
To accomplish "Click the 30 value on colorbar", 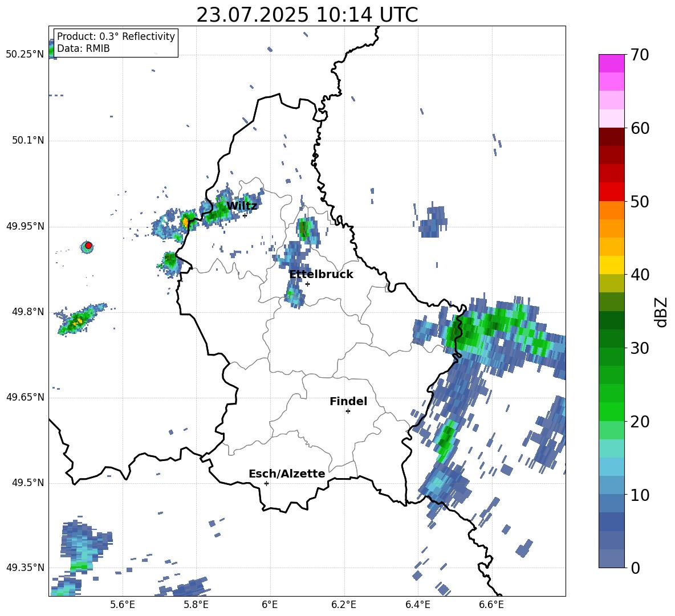I will (x=640, y=348).
